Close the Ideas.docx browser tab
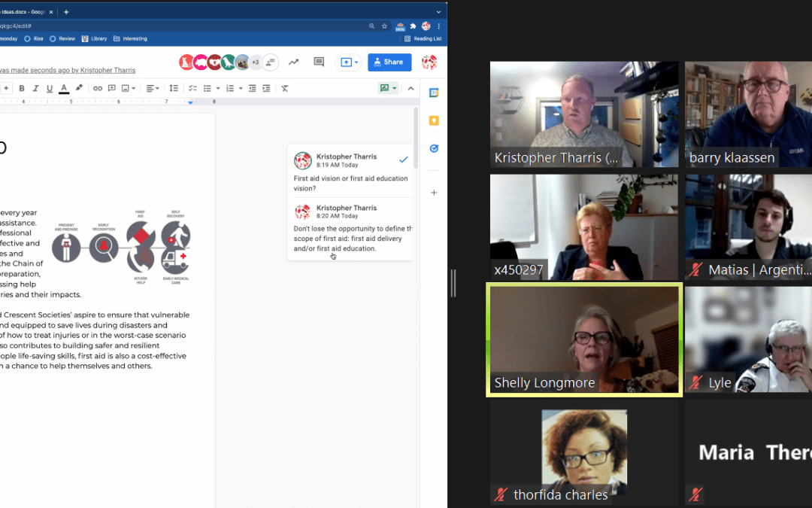 (x=51, y=12)
